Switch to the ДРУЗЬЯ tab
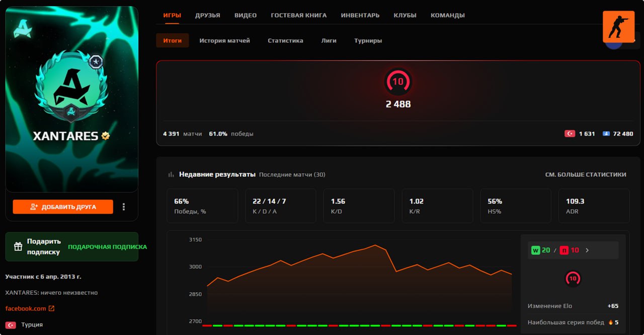This screenshot has width=644, height=335. (207, 16)
